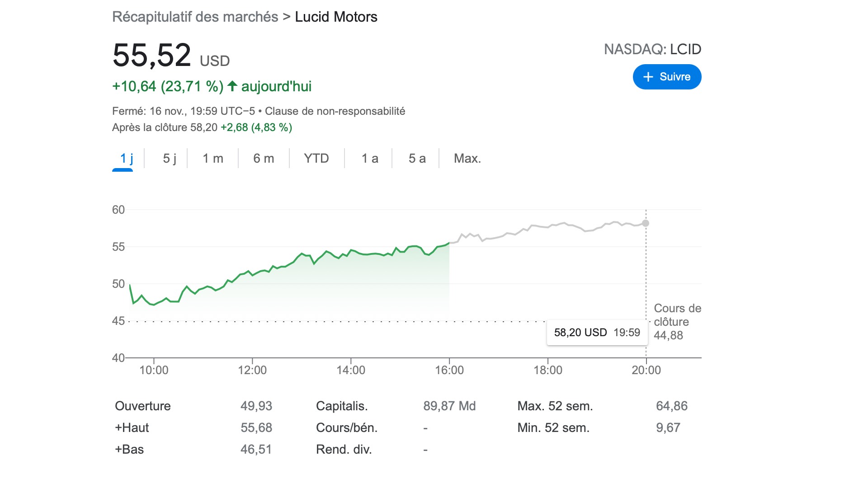Click the 58,20 USD 19:59 tooltip
This screenshot has height=488, width=868.
[x=597, y=333]
